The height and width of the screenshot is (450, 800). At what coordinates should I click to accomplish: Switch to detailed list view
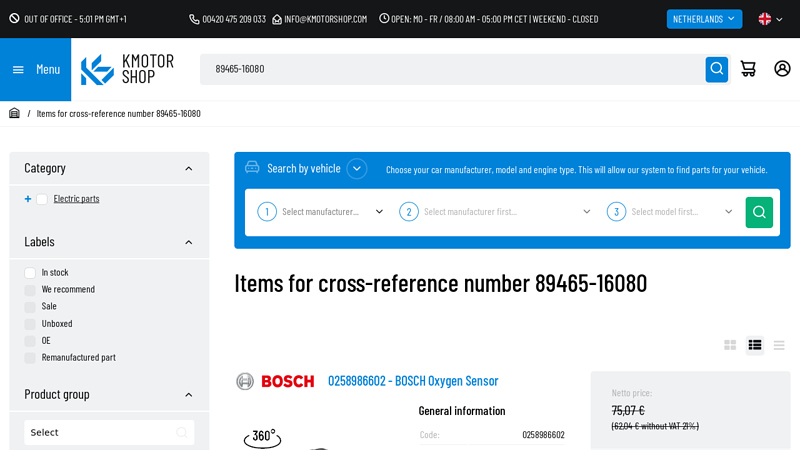tap(755, 345)
